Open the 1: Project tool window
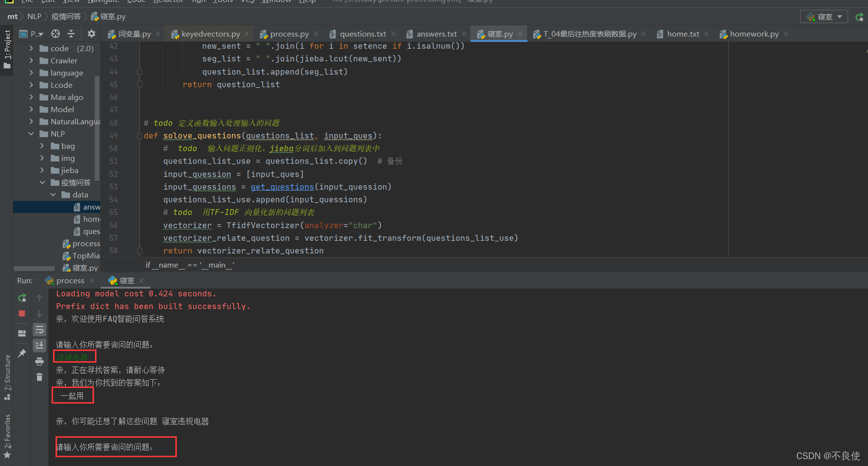Screen dimensions: 868x466 click(7, 49)
